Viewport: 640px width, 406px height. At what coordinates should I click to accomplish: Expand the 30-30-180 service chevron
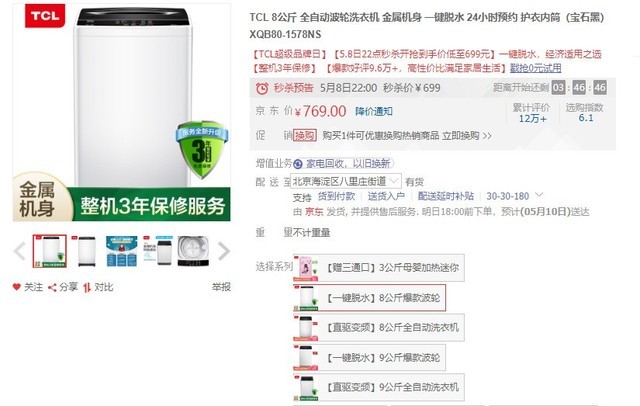(539, 195)
